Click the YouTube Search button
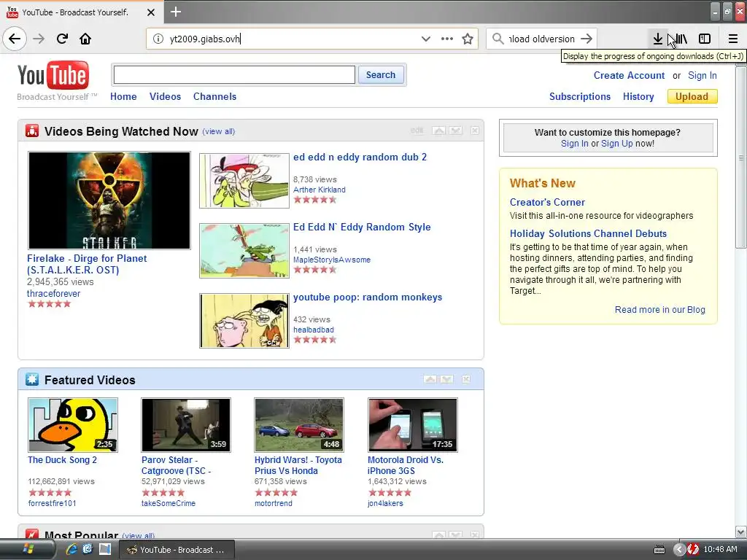Screen dimensions: 747x560 (381, 75)
